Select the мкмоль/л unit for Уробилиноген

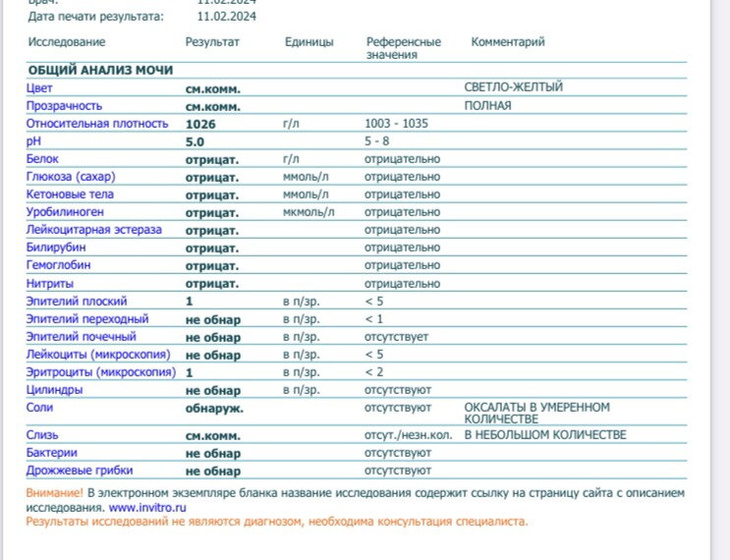308,212
